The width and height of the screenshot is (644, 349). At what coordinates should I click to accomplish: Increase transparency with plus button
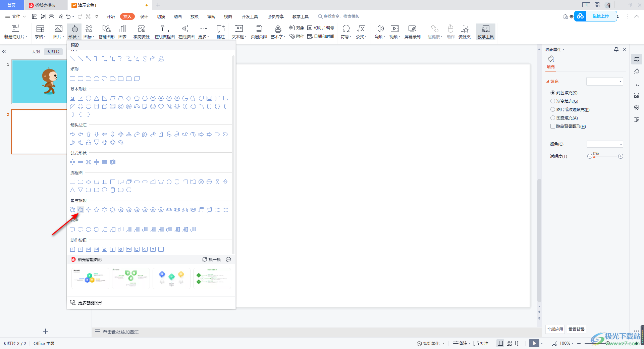621,156
